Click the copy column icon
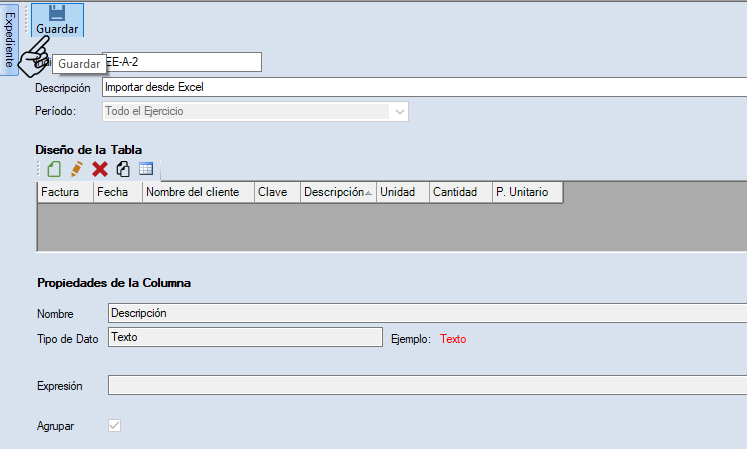 tap(123, 169)
